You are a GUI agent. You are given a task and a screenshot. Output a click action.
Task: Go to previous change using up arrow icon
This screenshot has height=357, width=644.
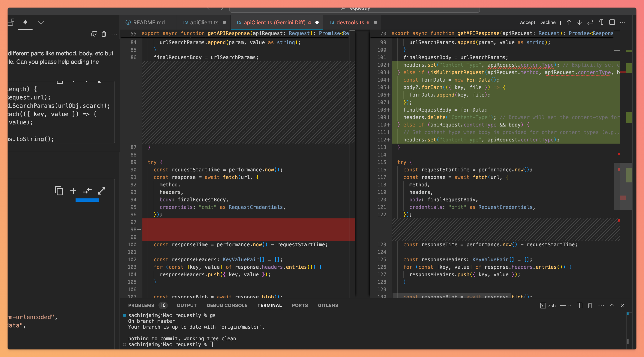click(569, 22)
